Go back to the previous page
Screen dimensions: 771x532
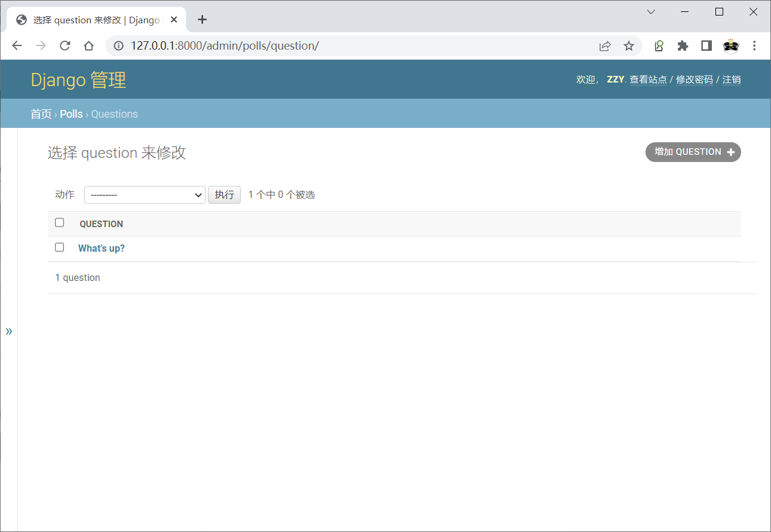[17, 46]
